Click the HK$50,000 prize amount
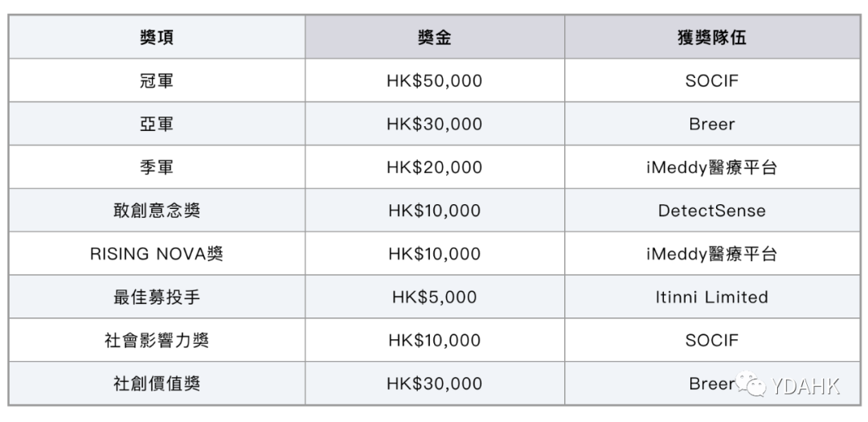 (x=434, y=81)
